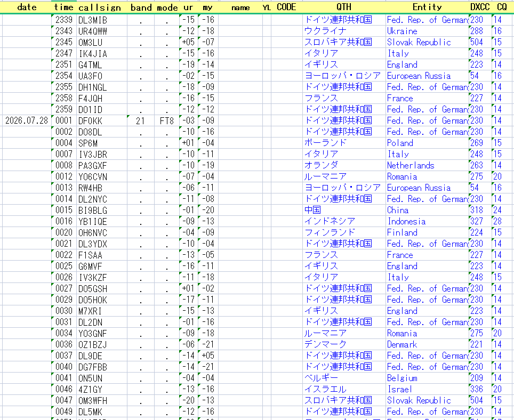Screen dimensions: 514x420
Task: Click the Belgium entity cell
Action: [x=427, y=378]
